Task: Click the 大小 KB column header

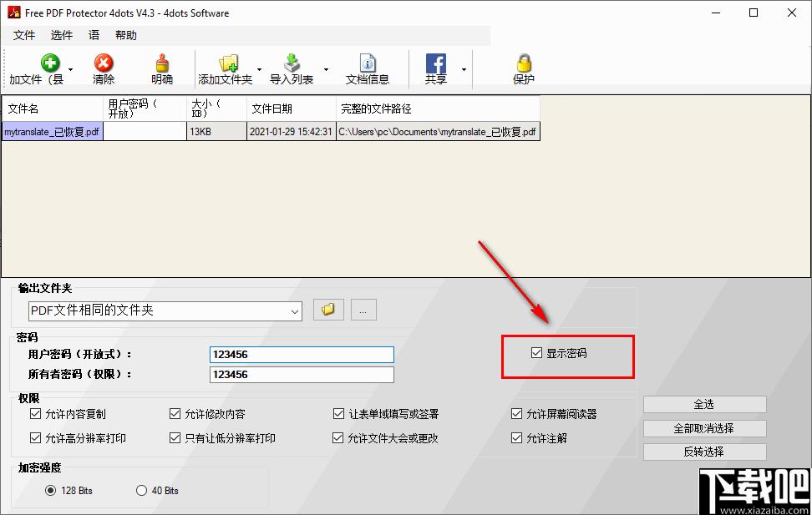Action: pyautogui.click(x=216, y=109)
